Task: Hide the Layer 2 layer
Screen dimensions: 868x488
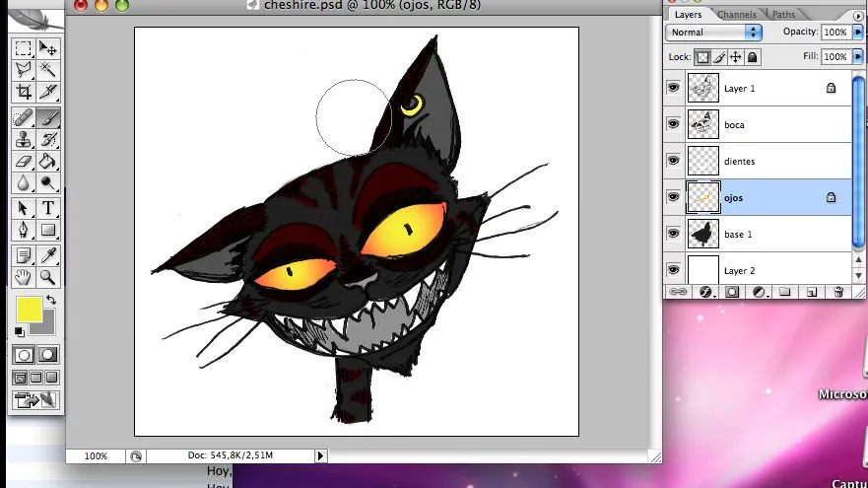Action: [x=673, y=270]
